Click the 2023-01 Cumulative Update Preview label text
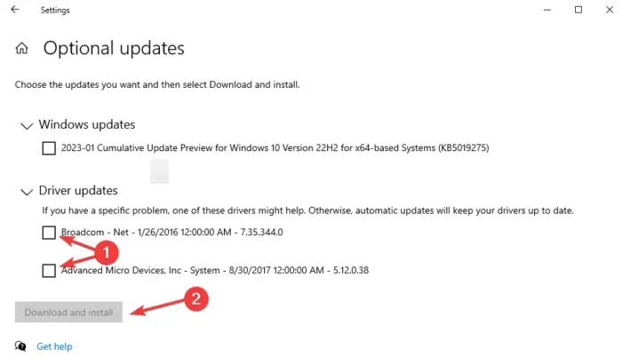622x364 pixels. (275, 148)
